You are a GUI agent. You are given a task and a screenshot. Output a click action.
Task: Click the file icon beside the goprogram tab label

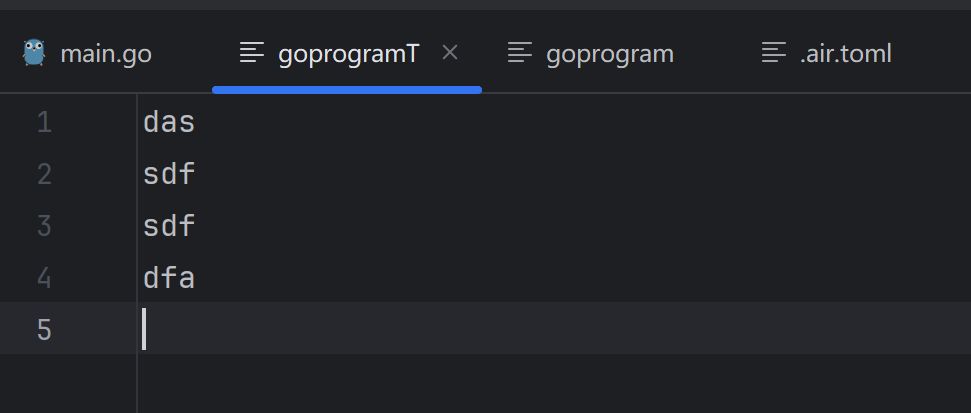click(x=520, y=53)
